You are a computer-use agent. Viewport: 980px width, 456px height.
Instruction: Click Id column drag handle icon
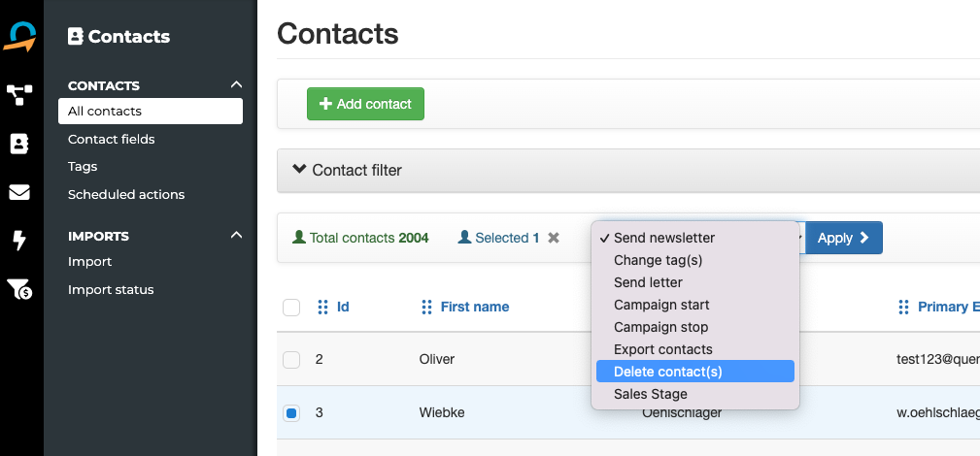[x=323, y=307]
